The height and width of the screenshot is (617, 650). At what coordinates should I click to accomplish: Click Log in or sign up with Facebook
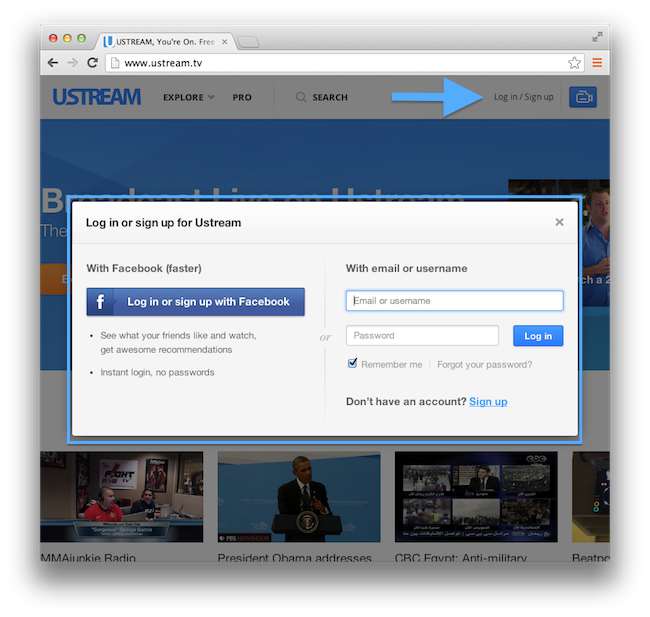pyautogui.click(x=196, y=302)
